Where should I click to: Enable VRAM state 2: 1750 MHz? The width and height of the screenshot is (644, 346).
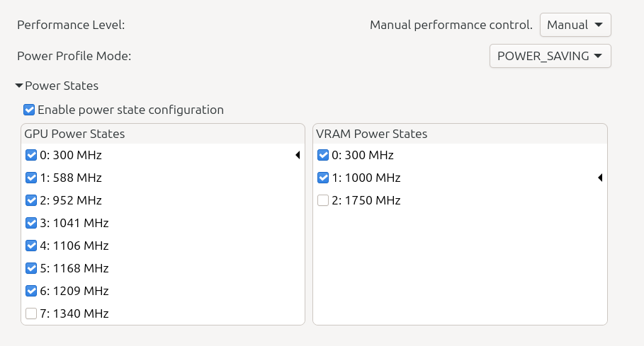tap(323, 200)
